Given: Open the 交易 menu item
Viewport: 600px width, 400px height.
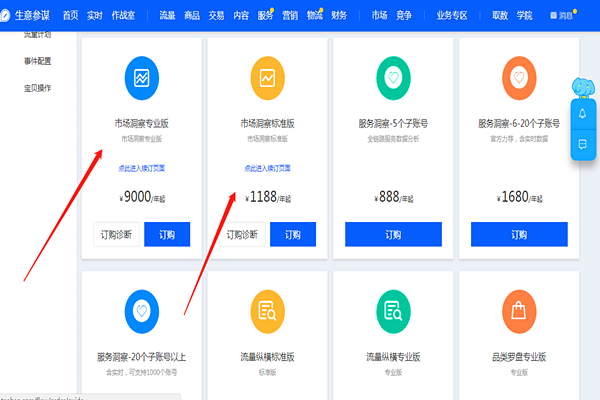Looking at the screenshot, I should [216, 15].
